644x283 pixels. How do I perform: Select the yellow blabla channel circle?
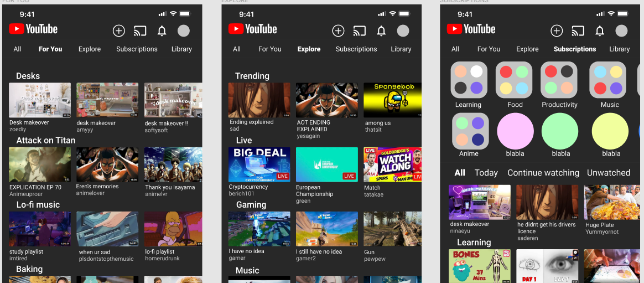[x=610, y=131]
